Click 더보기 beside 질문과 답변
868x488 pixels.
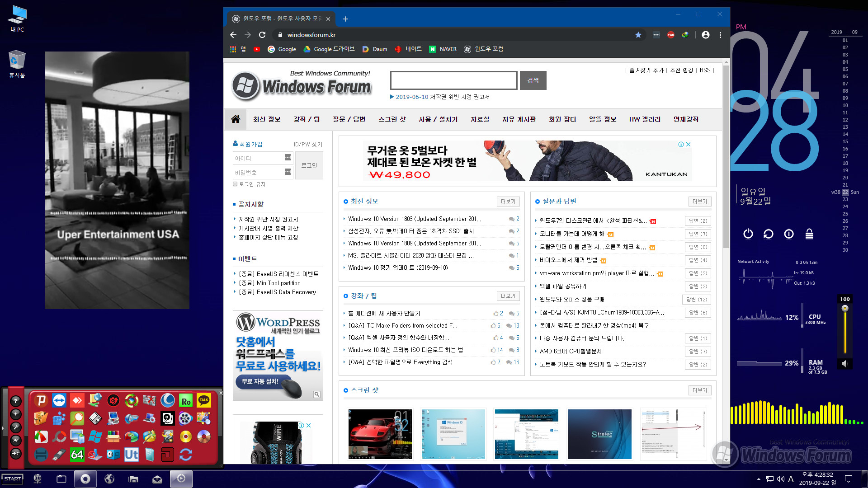(x=700, y=202)
